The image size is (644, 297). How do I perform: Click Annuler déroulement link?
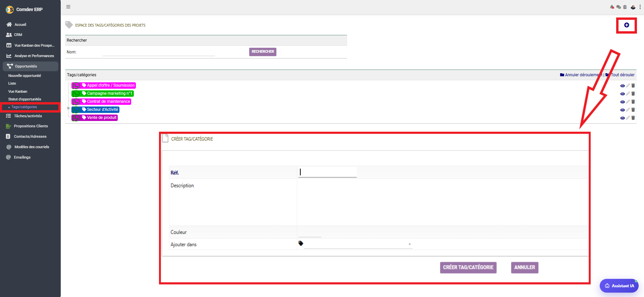581,75
